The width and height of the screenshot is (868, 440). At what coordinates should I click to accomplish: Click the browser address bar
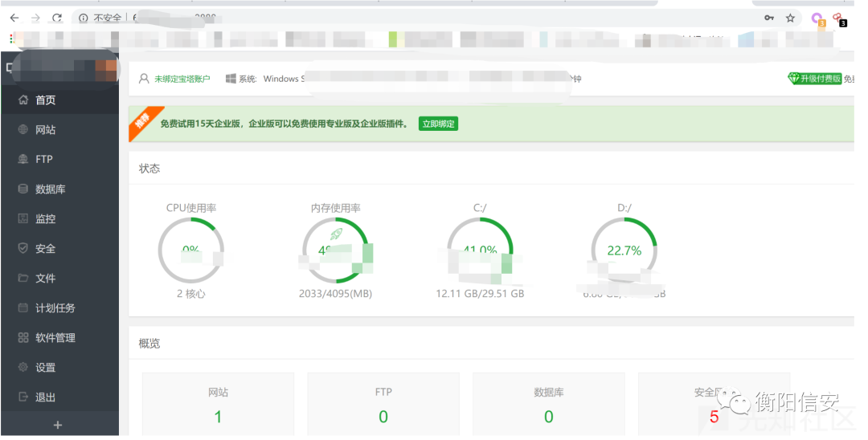click(x=437, y=18)
